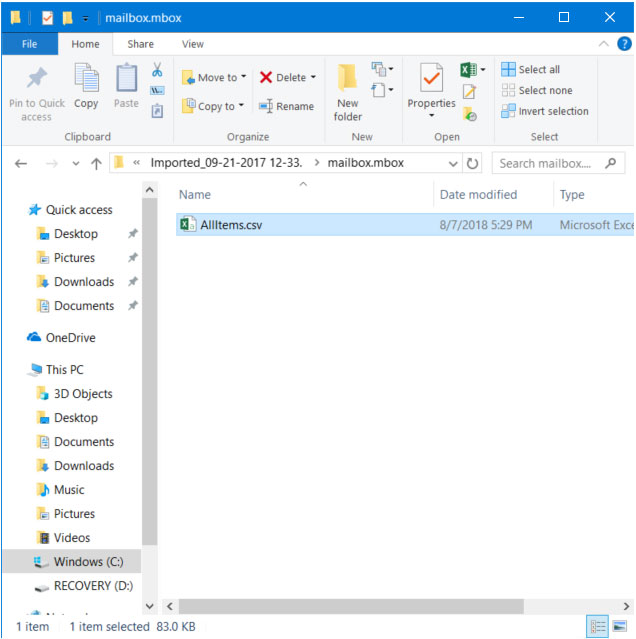
Task: Open the Excel Open-with dropdown arrow
Action: pos(483,69)
